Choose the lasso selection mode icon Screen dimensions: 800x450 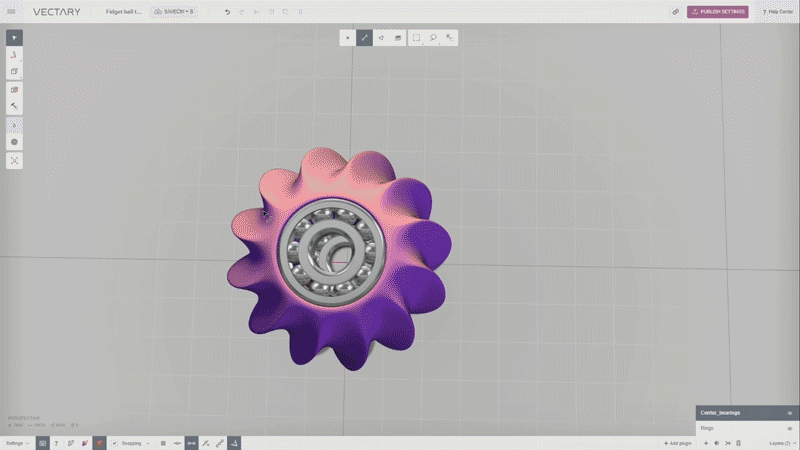[x=433, y=38]
